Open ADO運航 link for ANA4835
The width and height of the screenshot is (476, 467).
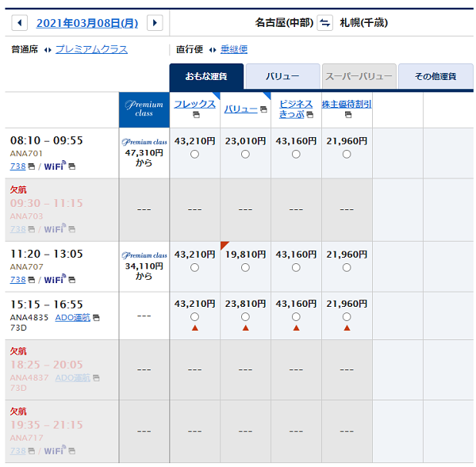point(73,318)
